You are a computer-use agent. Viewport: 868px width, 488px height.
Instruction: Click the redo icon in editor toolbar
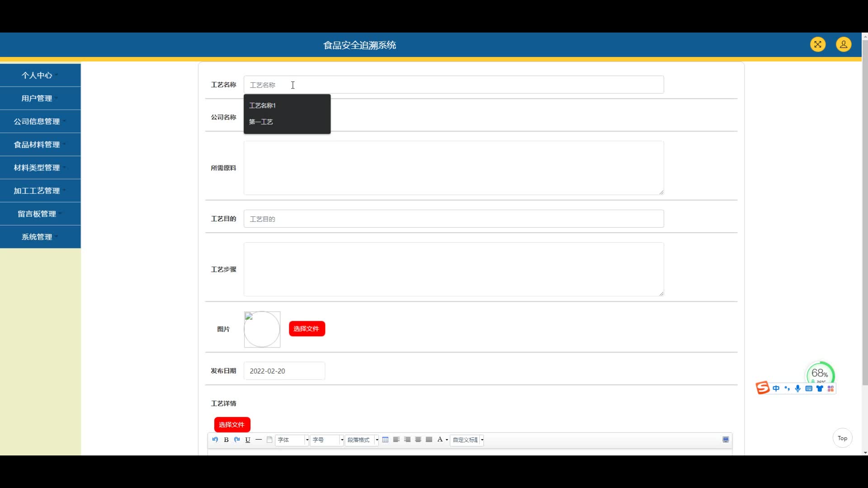coord(237,440)
